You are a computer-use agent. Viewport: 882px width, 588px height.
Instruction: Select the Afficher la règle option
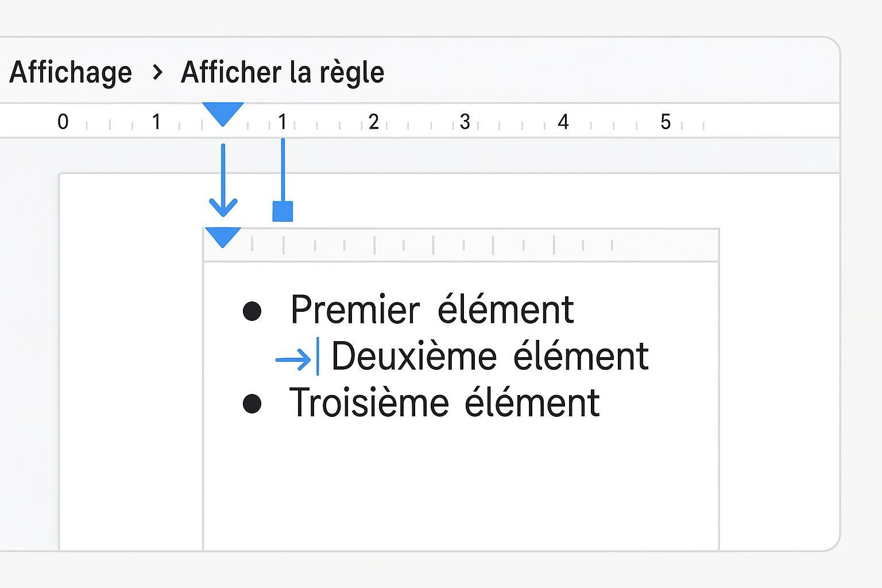point(282,72)
